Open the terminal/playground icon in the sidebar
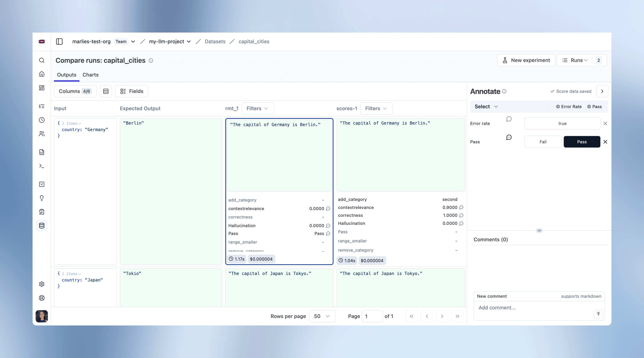Viewport: 644px width, 358px height. click(42, 166)
